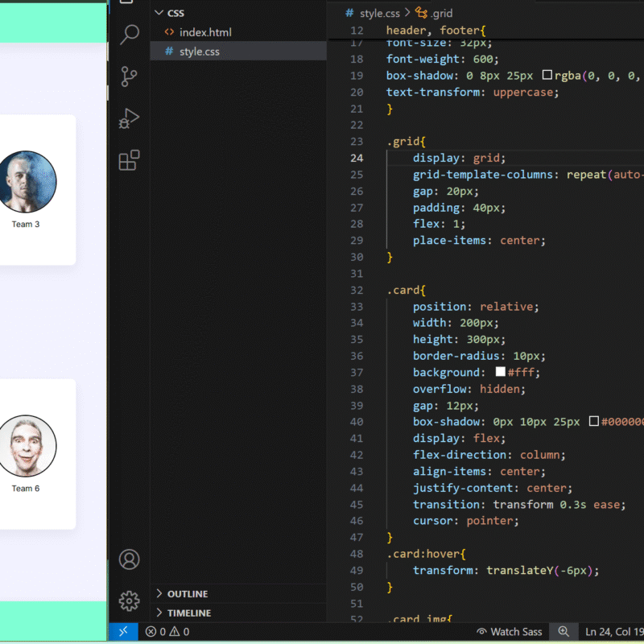Open the Source Control panel

pyautogui.click(x=129, y=76)
